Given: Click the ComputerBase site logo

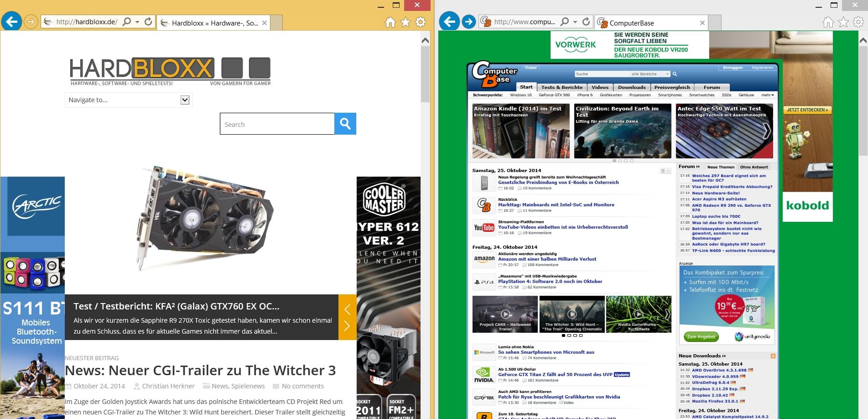Looking at the screenshot, I should tap(494, 75).
